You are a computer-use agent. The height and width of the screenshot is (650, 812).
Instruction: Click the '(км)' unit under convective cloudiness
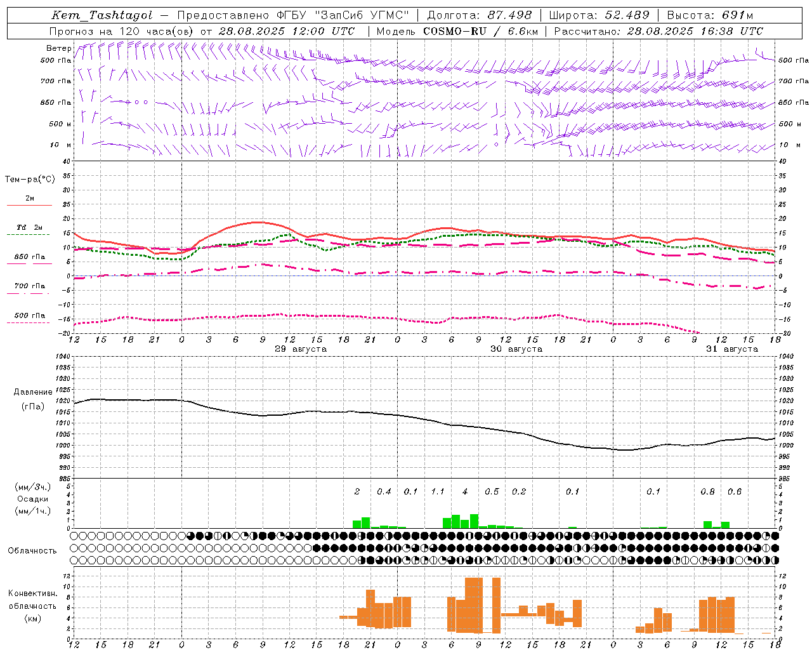pyautogui.click(x=33, y=618)
